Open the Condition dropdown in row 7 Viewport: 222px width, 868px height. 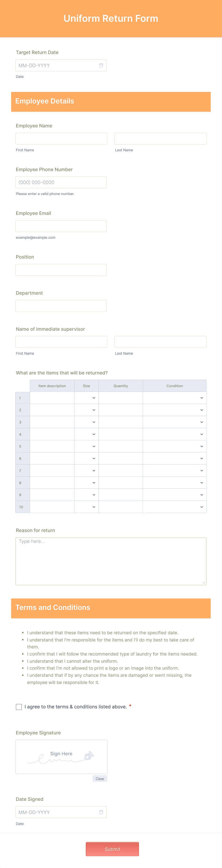[201, 470]
